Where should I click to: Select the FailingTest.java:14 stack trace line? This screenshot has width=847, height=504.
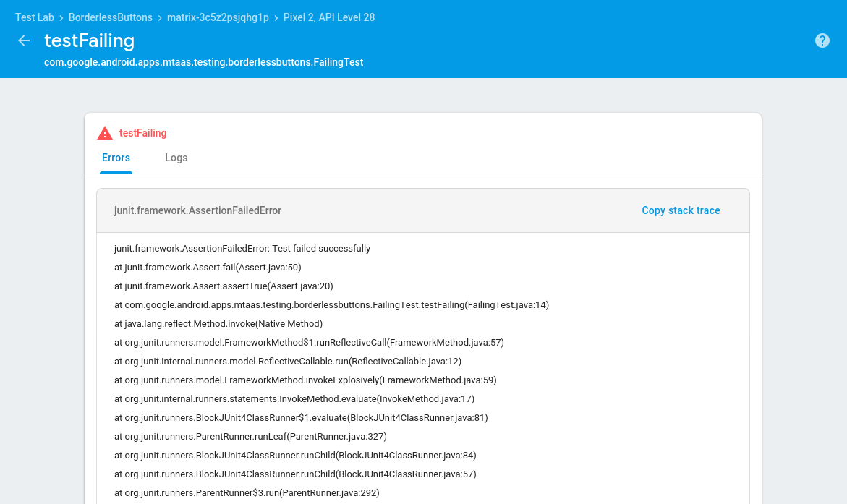tap(331, 304)
